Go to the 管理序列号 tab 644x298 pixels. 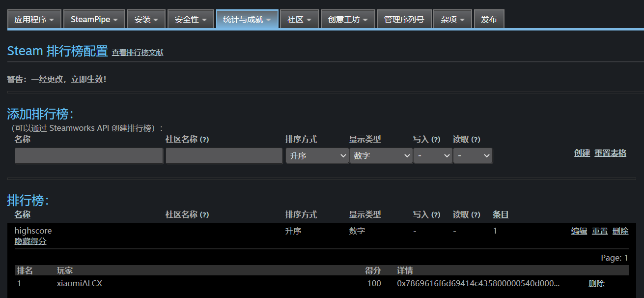404,20
